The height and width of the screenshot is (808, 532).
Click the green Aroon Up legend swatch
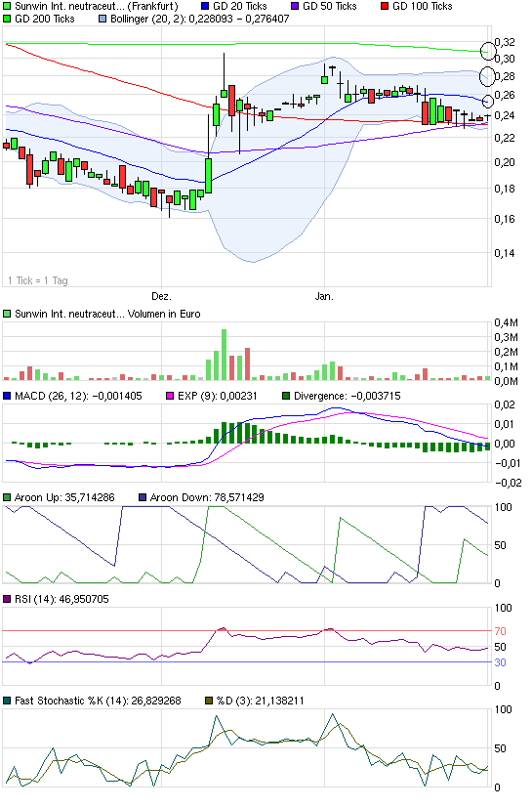[x=7, y=497]
